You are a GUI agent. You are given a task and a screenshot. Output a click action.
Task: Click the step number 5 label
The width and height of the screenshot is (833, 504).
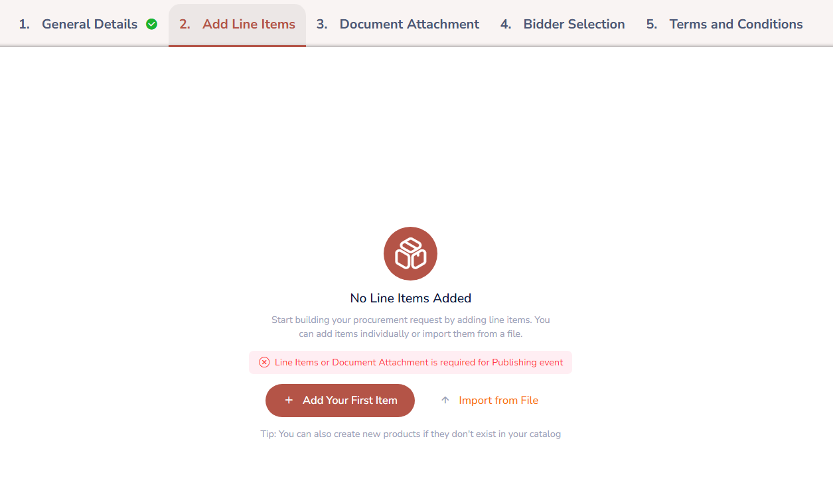click(652, 25)
